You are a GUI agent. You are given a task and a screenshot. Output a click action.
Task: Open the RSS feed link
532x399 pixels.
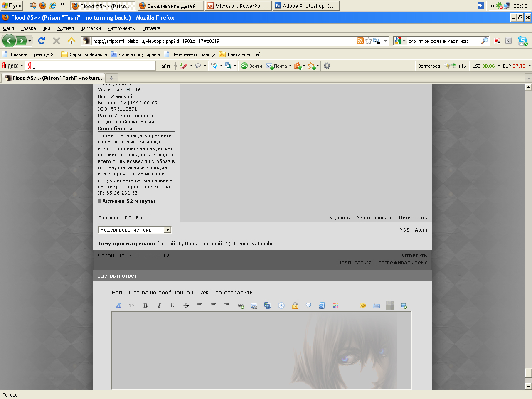coord(404,230)
